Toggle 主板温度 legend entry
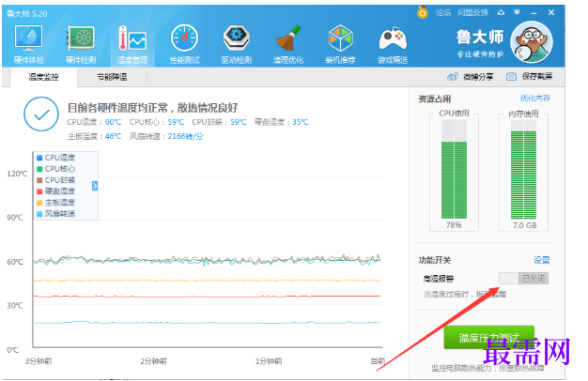The image size is (588, 381). pos(55,203)
